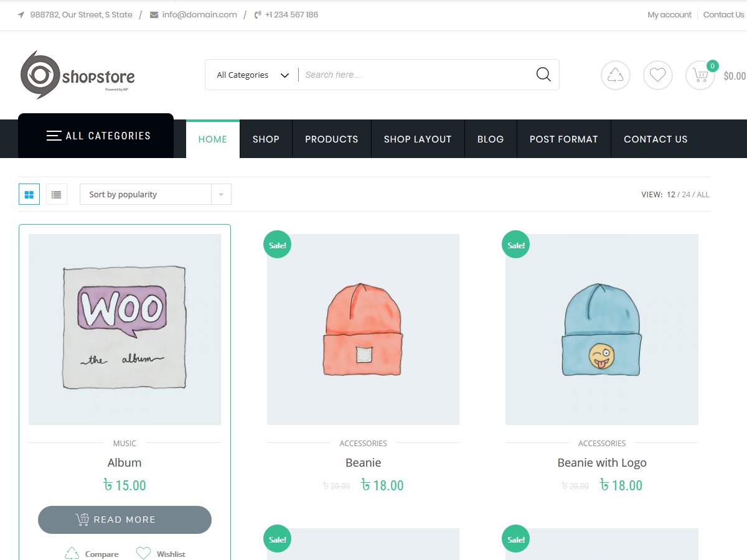Switch products to list view
747x560 pixels.
[x=56, y=194]
